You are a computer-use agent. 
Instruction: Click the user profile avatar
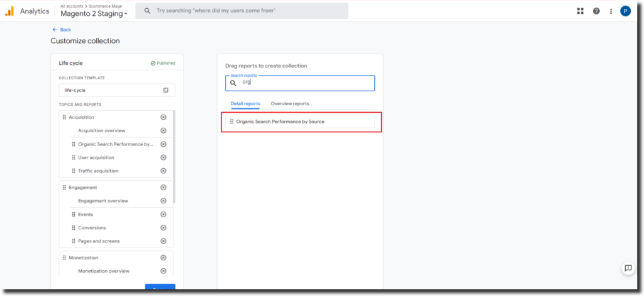625,11
